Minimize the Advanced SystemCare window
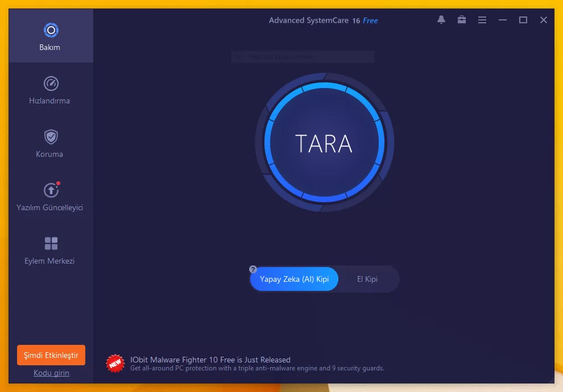 click(503, 20)
